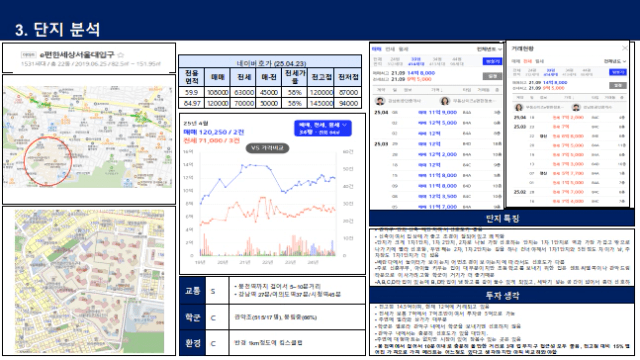The height and width of the screenshot is (360, 640).
Task: Expand the year dropdown in 거래현황 panel
Action: pos(615,61)
